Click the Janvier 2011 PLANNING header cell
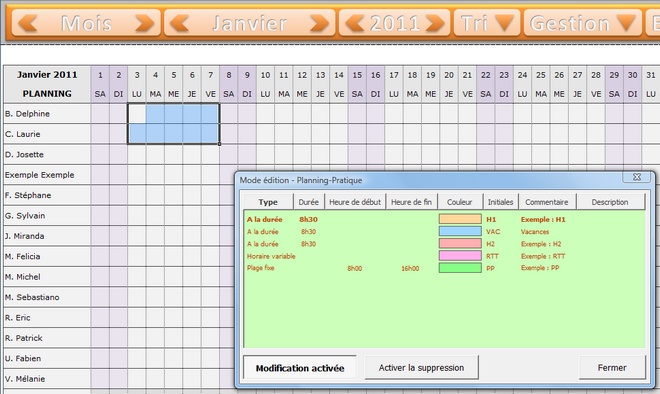 point(47,84)
